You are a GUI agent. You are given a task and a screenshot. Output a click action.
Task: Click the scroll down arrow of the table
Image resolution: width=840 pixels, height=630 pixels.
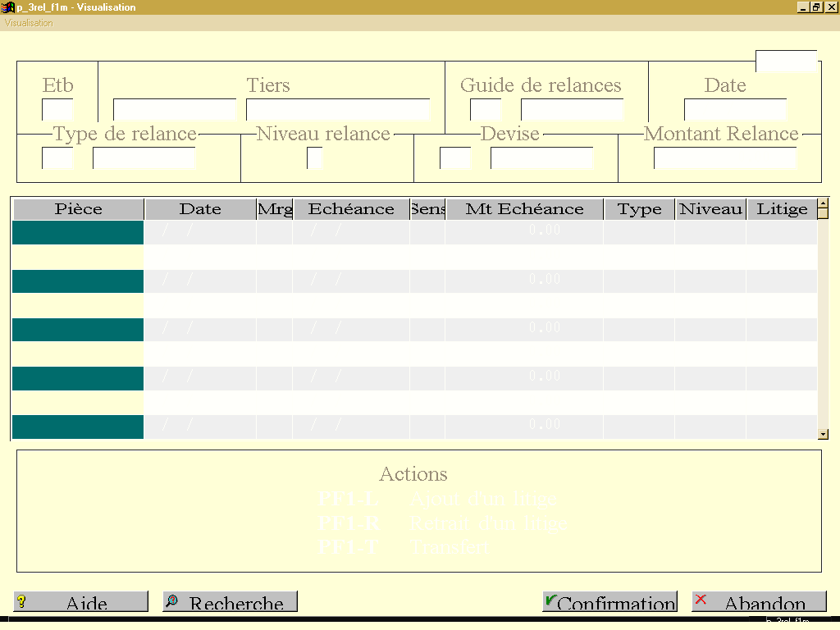point(823,435)
